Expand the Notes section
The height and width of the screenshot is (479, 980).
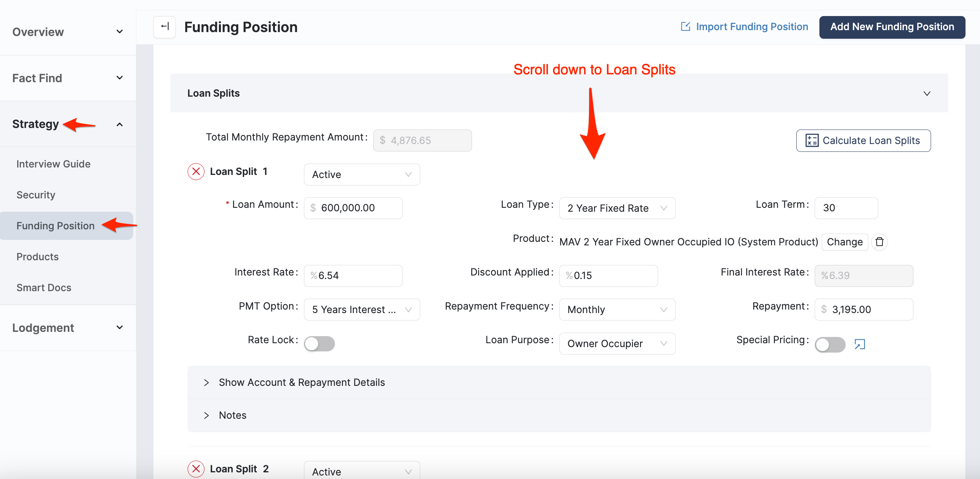pos(232,415)
